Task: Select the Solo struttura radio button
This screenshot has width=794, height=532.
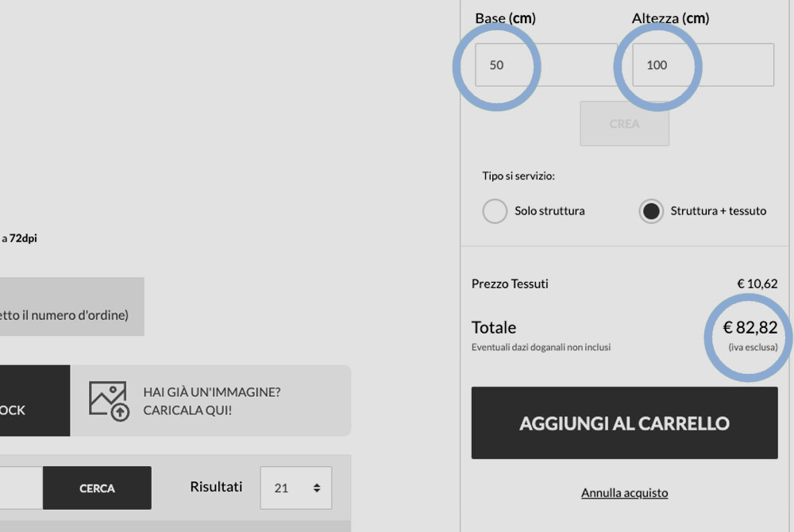Action: [x=495, y=211]
